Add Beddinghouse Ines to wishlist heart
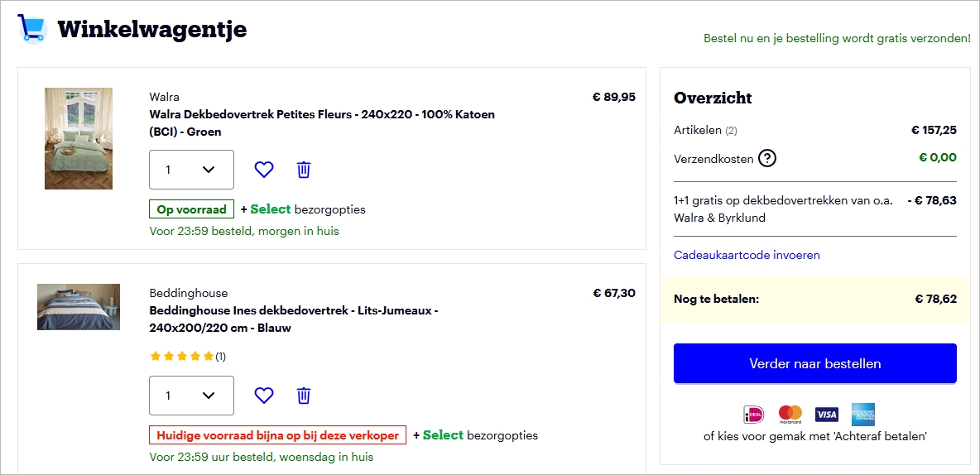Viewport: 980px width, 475px height. tap(263, 396)
